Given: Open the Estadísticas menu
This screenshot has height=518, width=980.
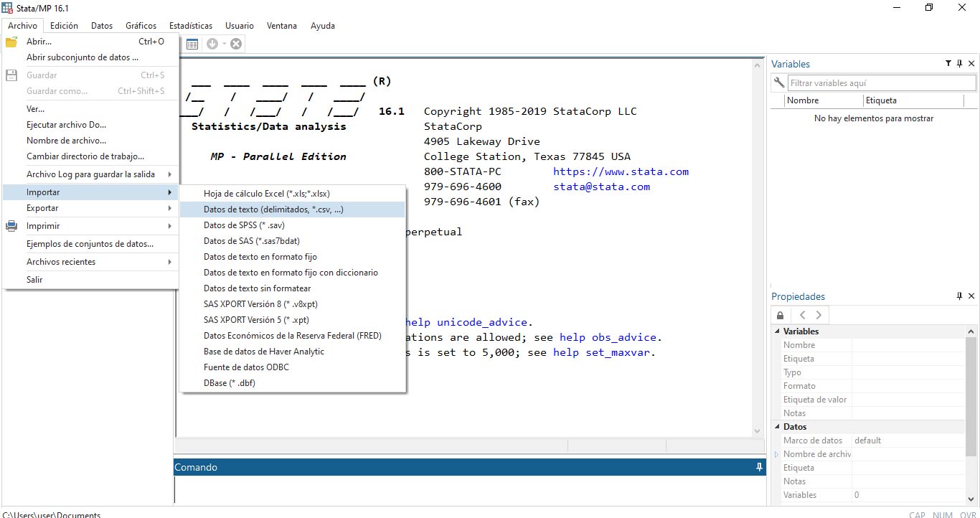Looking at the screenshot, I should click(191, 25).
